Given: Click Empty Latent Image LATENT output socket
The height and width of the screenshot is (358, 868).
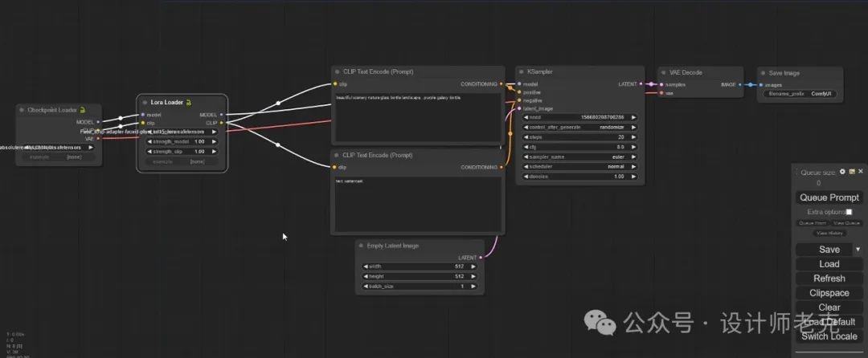Looking at the screenshot, I should [481, 258].
